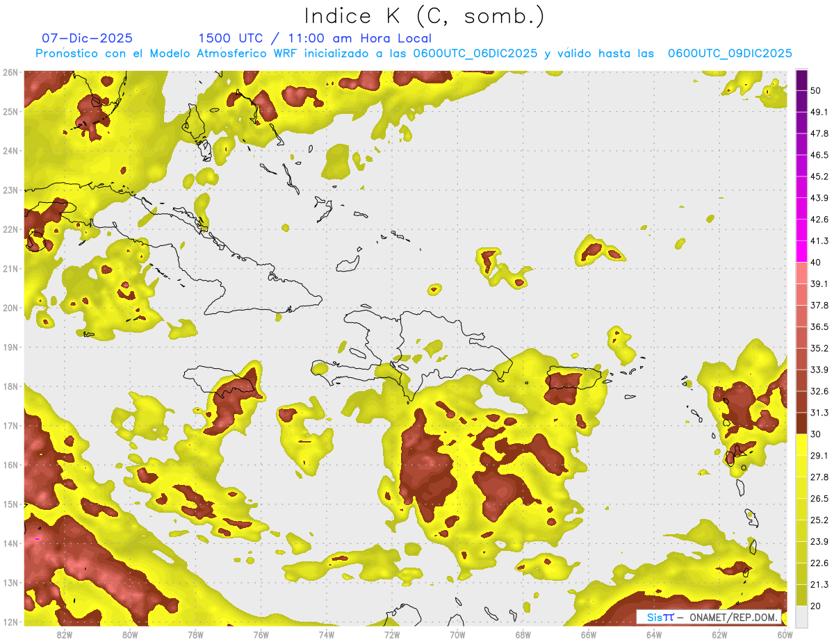The height and width of the screenshot is (644, 834).
Task: Click the 15N latitude axis label
Action: [x=10, y=504]
